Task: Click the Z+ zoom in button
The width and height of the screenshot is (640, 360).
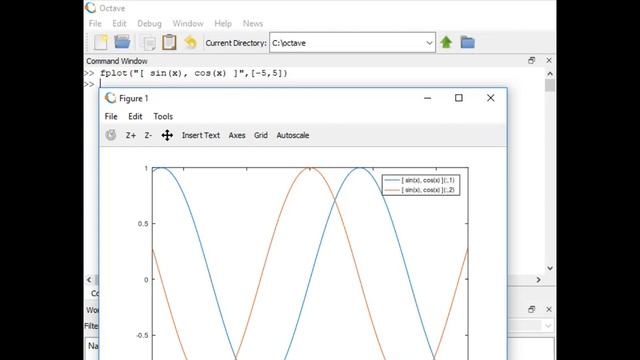Action: point(131,136)
